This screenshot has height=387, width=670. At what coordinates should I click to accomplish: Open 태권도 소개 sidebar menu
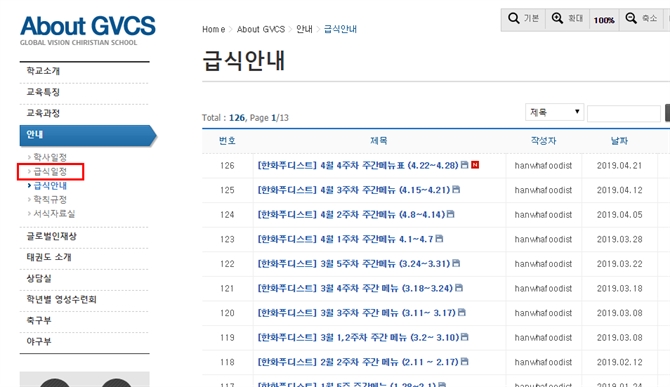pyautogui.click(x=49, y=257)
